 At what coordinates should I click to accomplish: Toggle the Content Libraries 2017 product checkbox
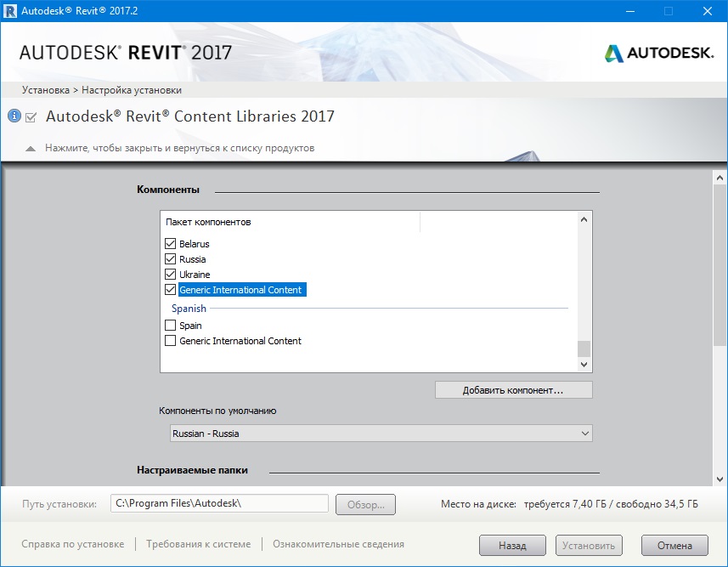[x=31, y=117]
